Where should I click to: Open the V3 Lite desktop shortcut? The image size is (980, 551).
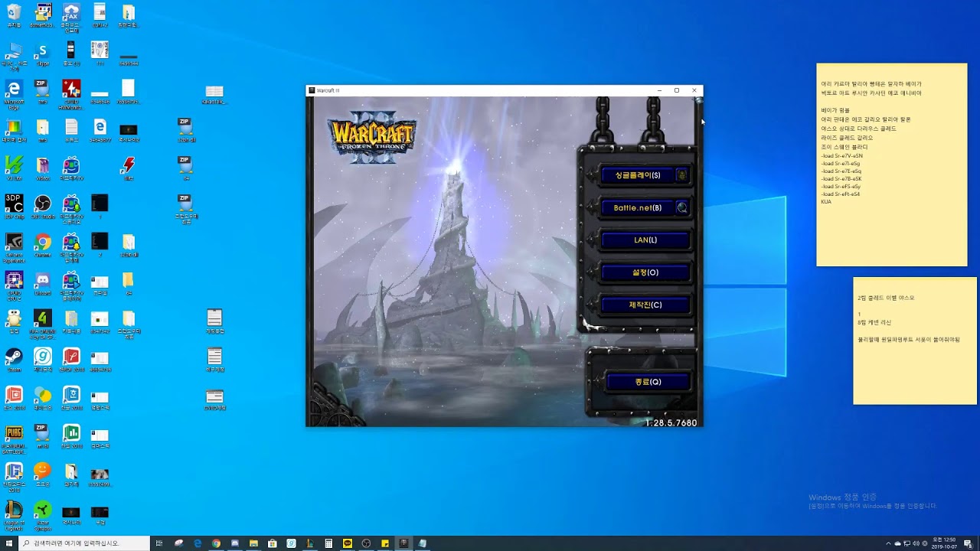(x=14, y=168)
